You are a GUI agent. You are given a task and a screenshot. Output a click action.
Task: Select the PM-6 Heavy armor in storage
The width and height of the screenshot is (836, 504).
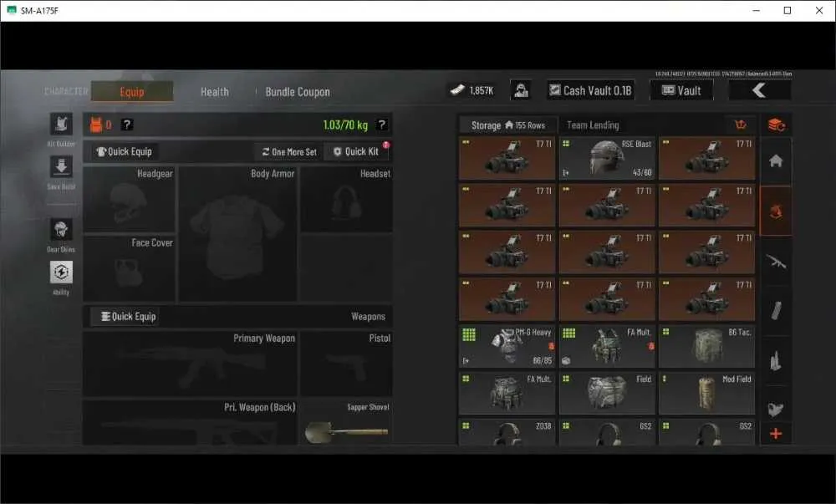507,346
